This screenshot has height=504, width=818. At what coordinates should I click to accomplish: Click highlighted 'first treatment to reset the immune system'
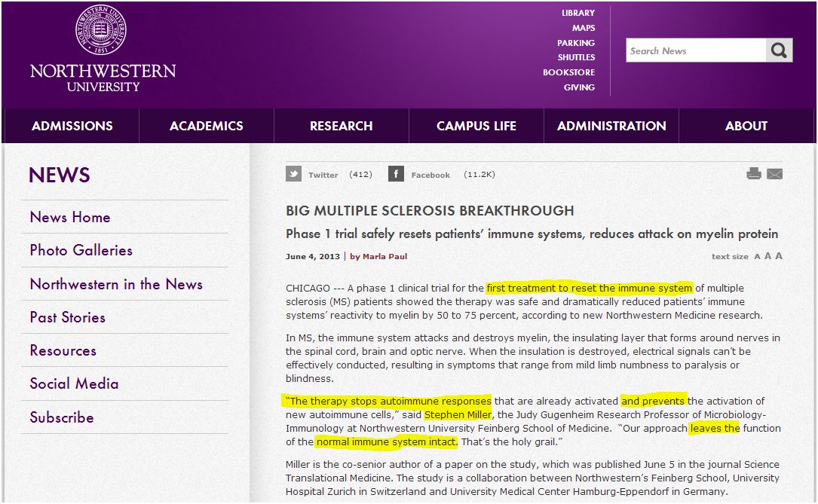click(x=590, y=289)
